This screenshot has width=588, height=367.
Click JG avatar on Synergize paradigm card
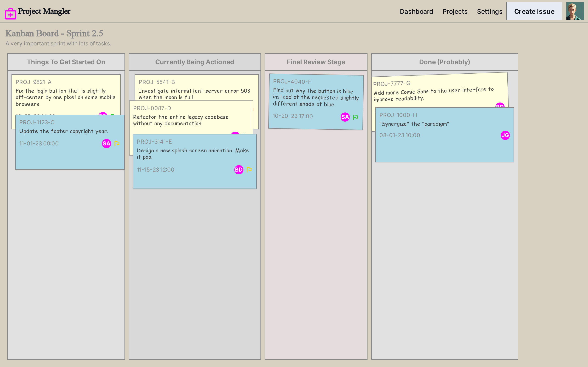505,135
